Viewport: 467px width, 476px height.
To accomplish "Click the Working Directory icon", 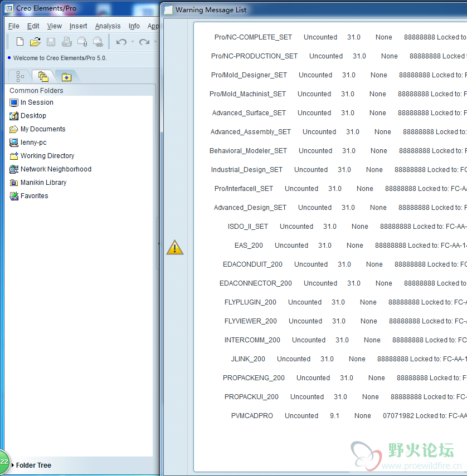I will pyautogui.click(x=14, y=156).
